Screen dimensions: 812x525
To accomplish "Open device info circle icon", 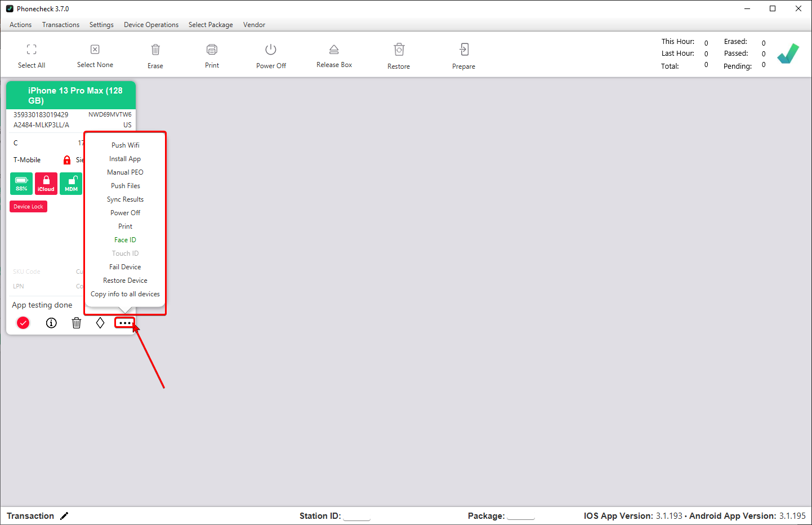I will click(x=51, y=323).
